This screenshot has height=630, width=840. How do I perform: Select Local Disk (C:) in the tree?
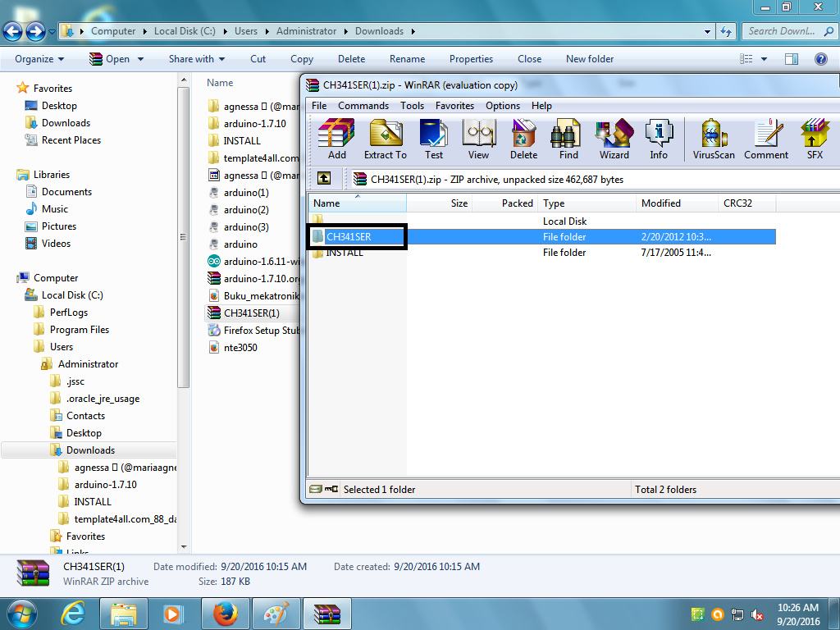72,295
